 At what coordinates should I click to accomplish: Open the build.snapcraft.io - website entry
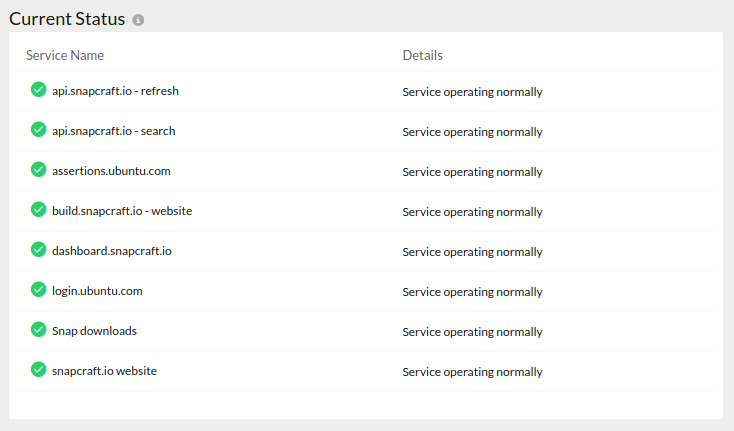click(x=122, y=211)
